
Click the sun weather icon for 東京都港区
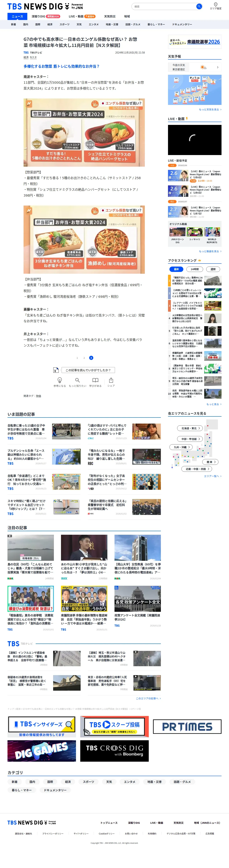(x=203, y=67)
